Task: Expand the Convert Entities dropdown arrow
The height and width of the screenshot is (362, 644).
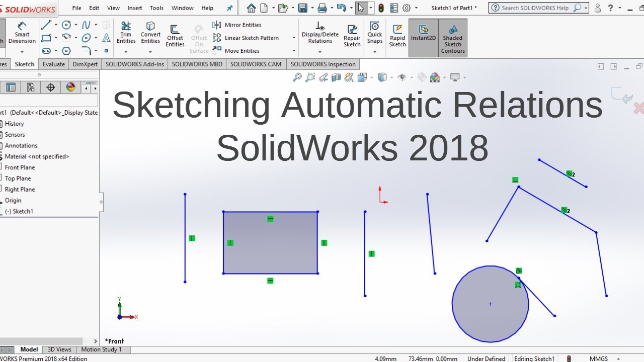Action: (150, 51)
